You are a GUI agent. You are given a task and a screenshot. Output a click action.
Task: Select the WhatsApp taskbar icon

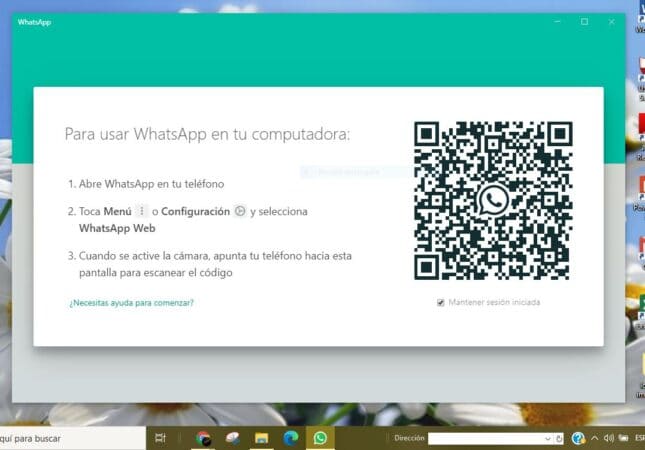[320, 438]
